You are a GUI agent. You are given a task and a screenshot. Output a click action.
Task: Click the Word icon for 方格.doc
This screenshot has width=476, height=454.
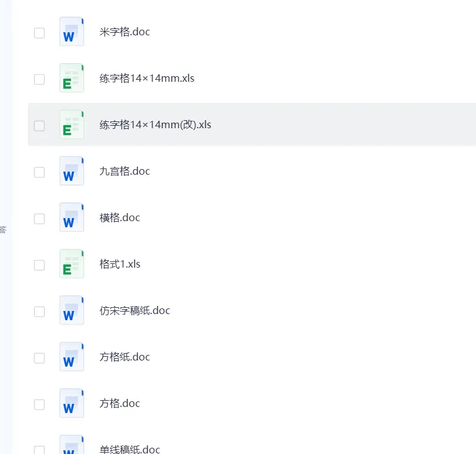click(x=72, y=403)
